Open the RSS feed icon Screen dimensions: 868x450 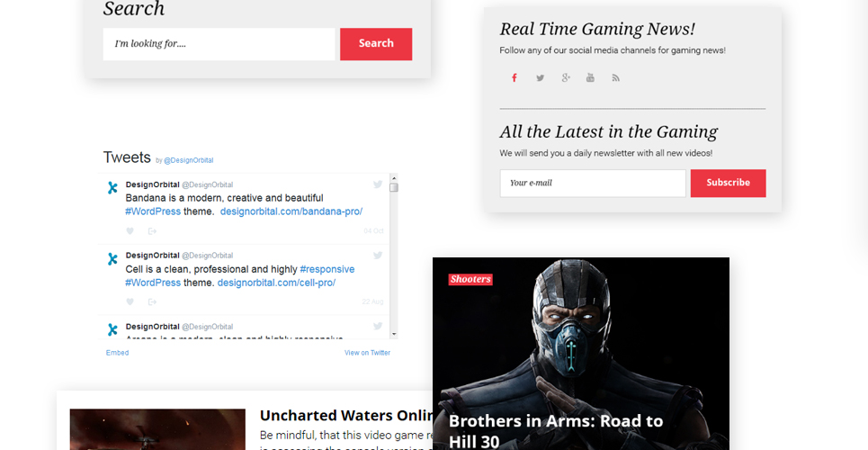[x=615, y=77]
